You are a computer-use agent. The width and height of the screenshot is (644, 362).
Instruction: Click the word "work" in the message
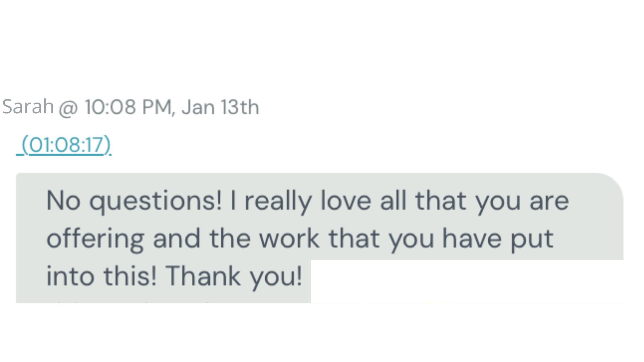289,239
